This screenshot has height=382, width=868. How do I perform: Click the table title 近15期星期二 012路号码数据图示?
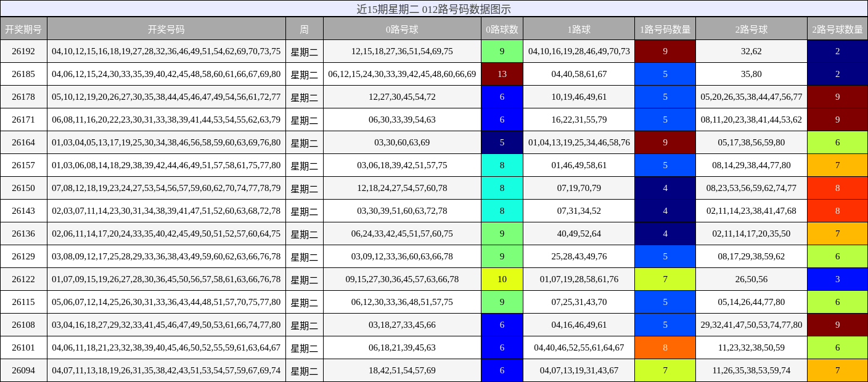[434, 9]
